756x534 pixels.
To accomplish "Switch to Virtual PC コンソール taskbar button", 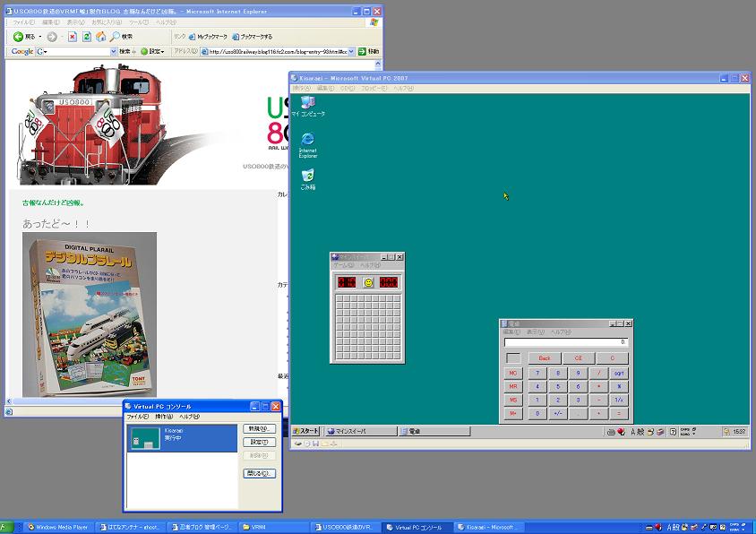I will click(x=418, y=527).
